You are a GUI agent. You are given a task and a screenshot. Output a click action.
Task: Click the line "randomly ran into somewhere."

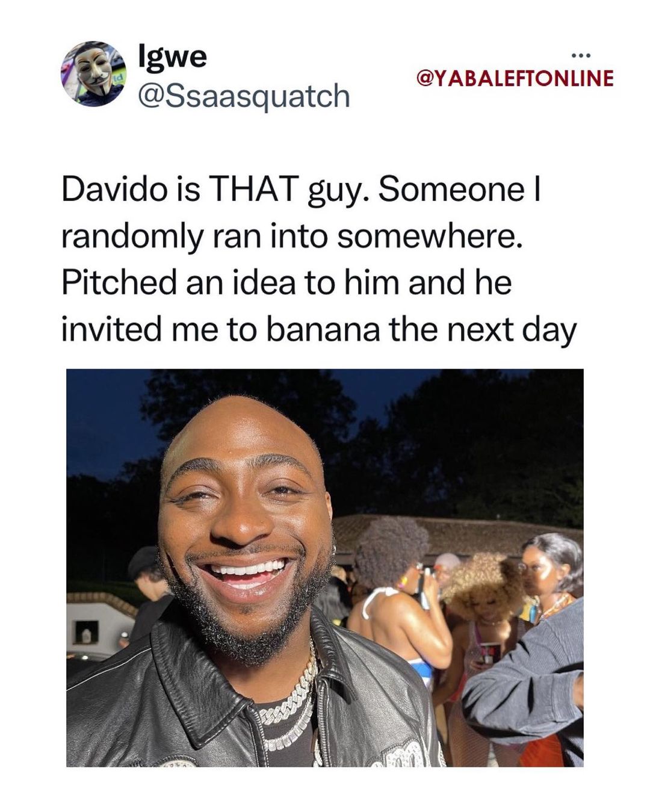tap(292, 237)
